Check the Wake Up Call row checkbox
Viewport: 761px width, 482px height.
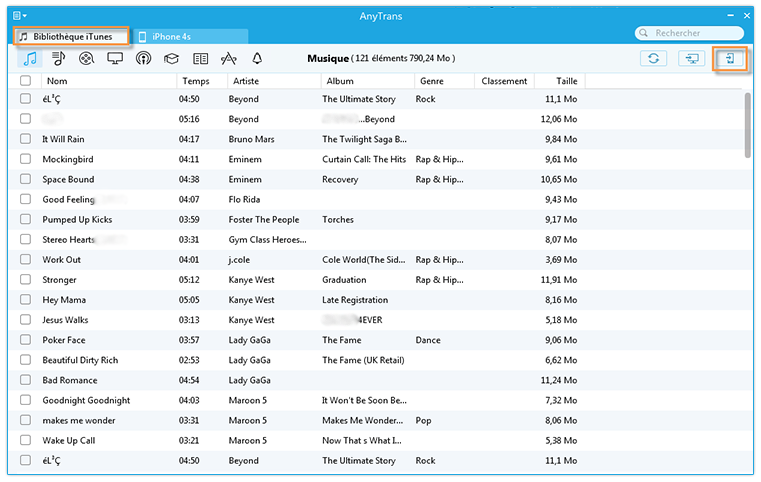tap(26, 440)
